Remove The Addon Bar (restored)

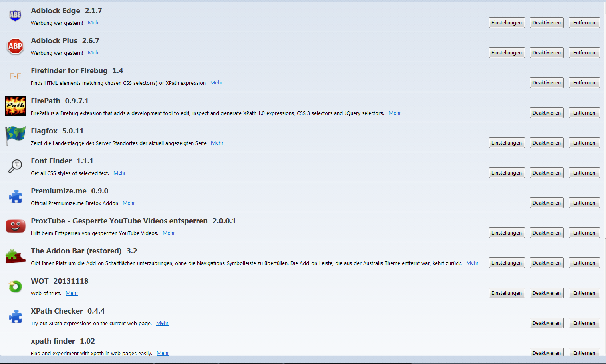(x=584, y=263)
